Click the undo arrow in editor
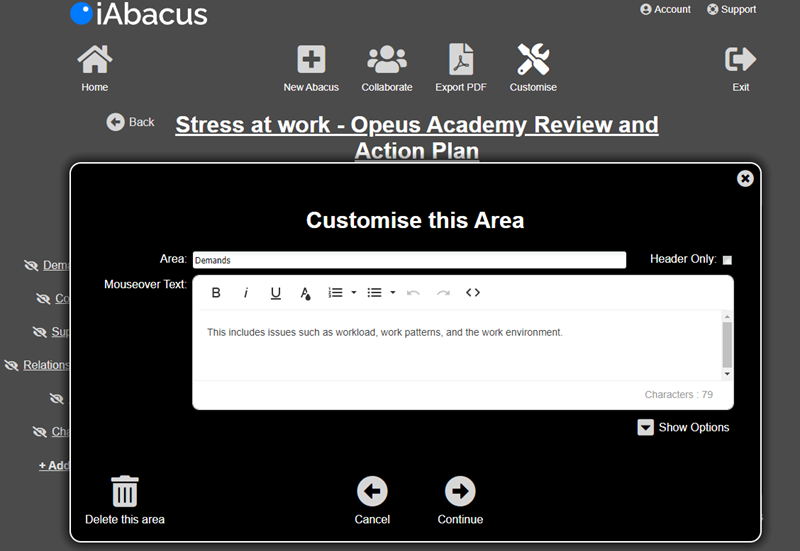800x551 pixels. [x=413, y=293]
